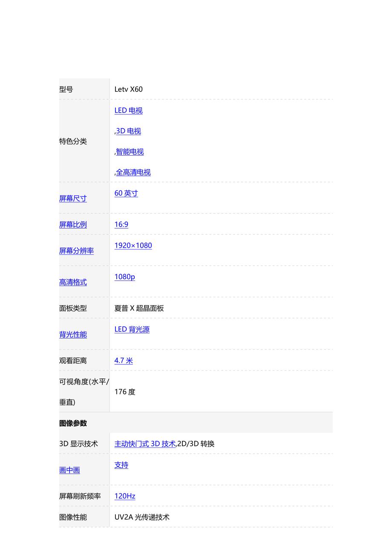Click the 面板类型 row label

coord(73,309)
